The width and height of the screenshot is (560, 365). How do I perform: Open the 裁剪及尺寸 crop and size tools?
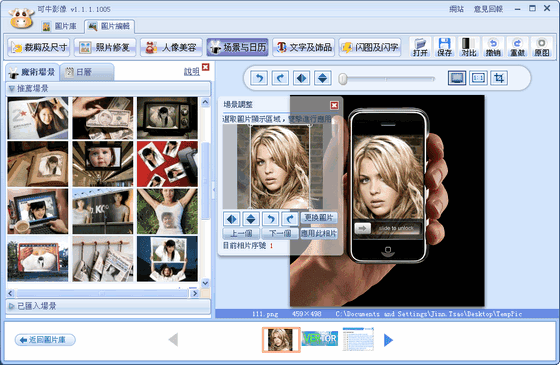[38, 48]
